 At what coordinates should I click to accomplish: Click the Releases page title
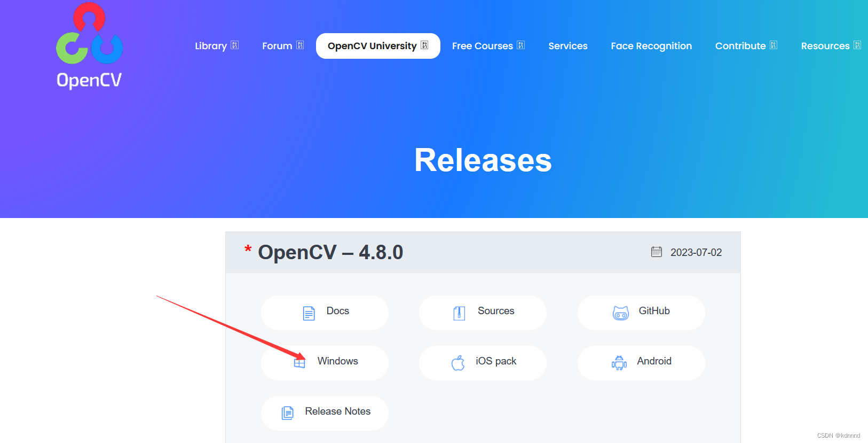click(x=483, y=160)
